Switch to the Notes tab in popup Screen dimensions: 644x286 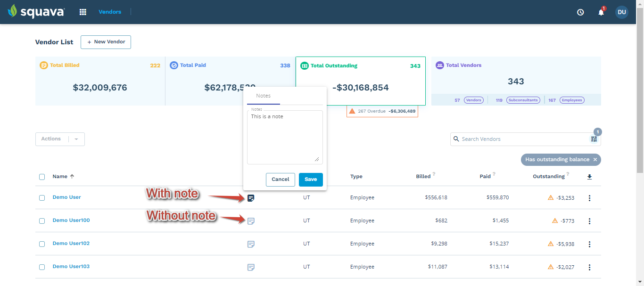click(264, 96)
